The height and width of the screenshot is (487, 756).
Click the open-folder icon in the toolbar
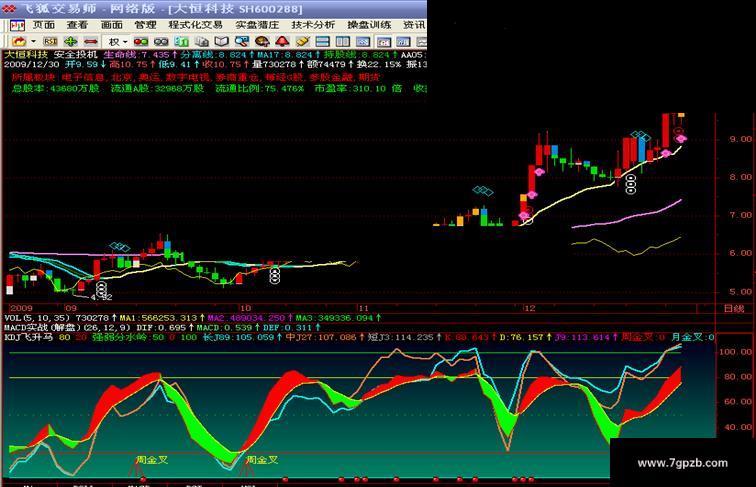(x=19, y=42)
